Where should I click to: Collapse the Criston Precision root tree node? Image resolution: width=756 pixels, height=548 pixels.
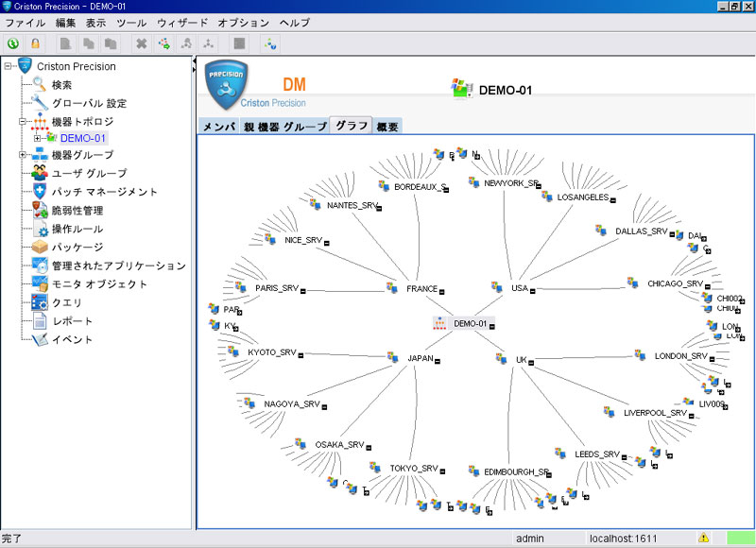pyautogui.click(x=8, y=66)
